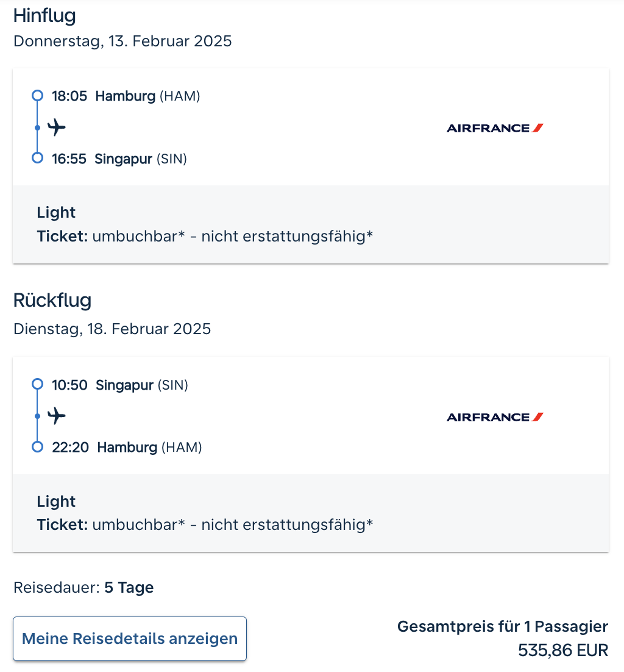624x672 pixels.
Task: Click the Air France logo on the outbound flight
Action: click(x=495, y=128)
